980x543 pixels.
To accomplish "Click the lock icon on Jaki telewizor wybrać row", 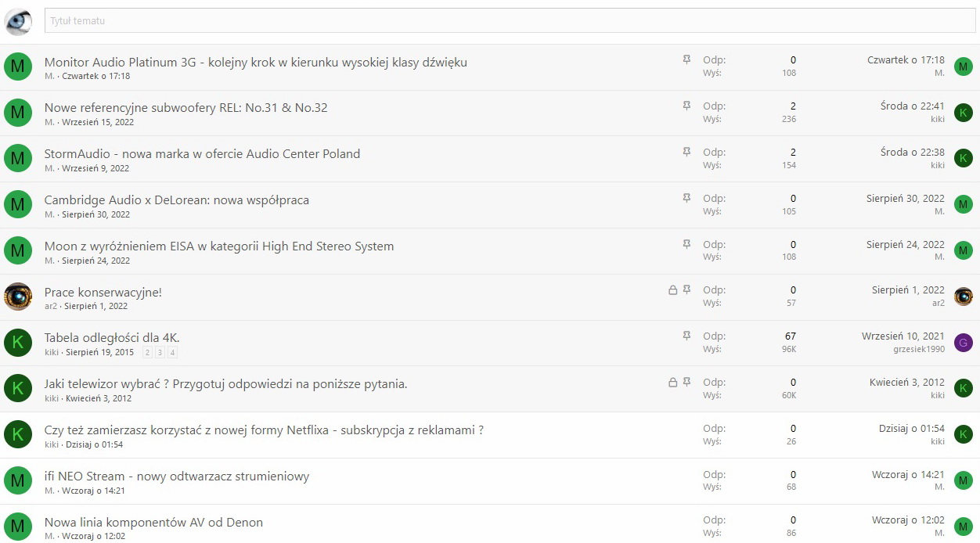I will (x=672, y=382).
